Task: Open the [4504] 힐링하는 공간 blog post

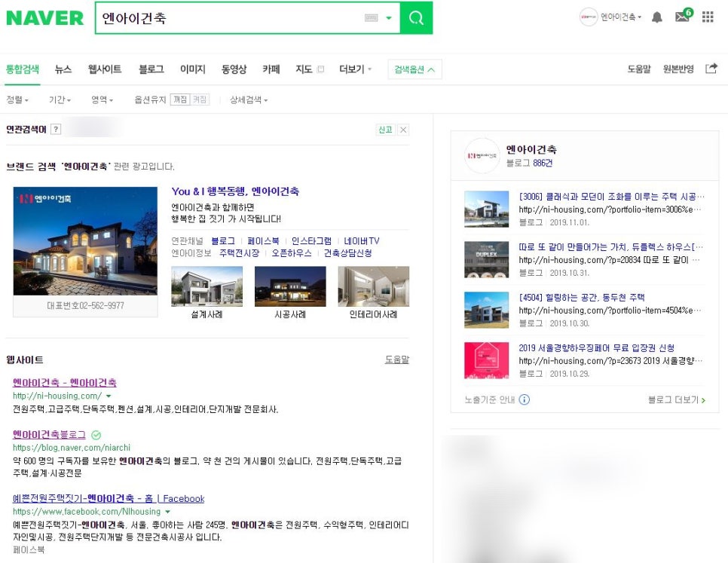Action: click(x=582, y=297)
